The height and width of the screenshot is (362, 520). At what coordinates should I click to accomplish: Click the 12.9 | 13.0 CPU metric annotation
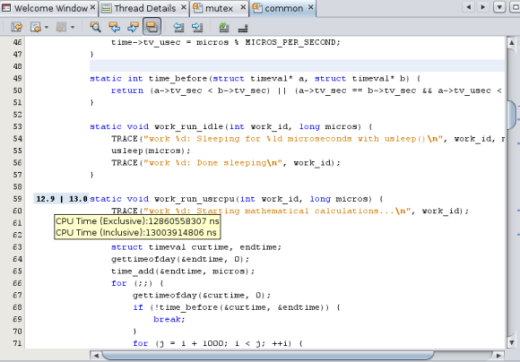[62, 199]
